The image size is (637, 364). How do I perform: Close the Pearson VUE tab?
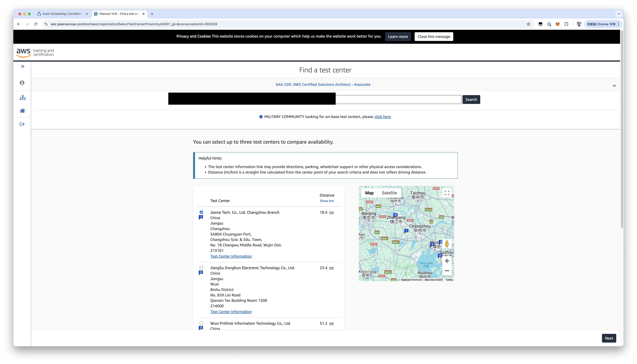(144, 14)
